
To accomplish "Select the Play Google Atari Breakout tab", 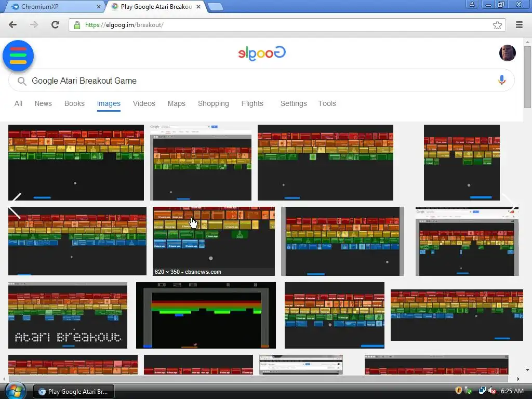I will point(156,7).
